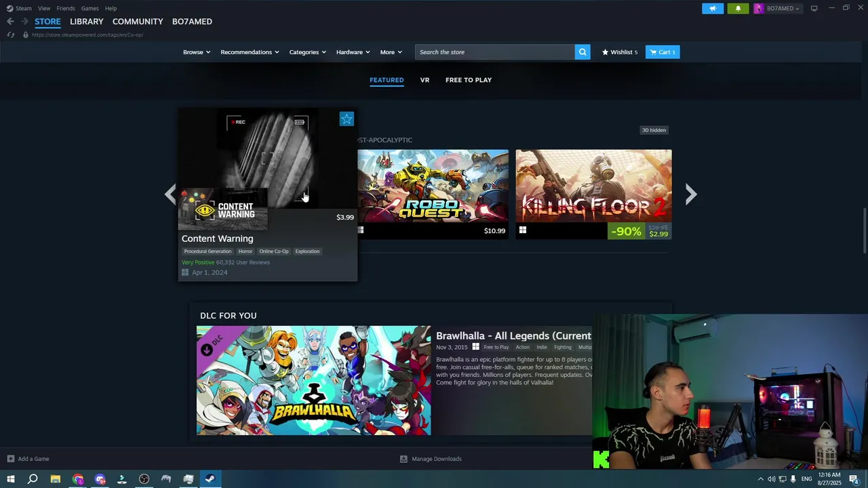Select the FREE TO PLAY tab
This screenshot has width=868, height=488.
coord(469,80)
